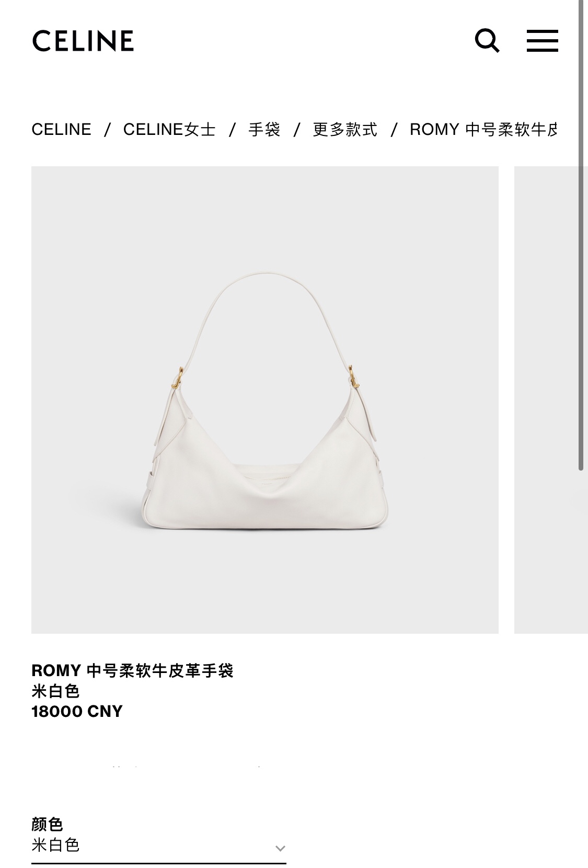This screenshot has height=868, width=588.
Task: Click the ROMY 中号柔软牛 breadcrumb item
Action: pyautogui.click(x=483, y=129)
